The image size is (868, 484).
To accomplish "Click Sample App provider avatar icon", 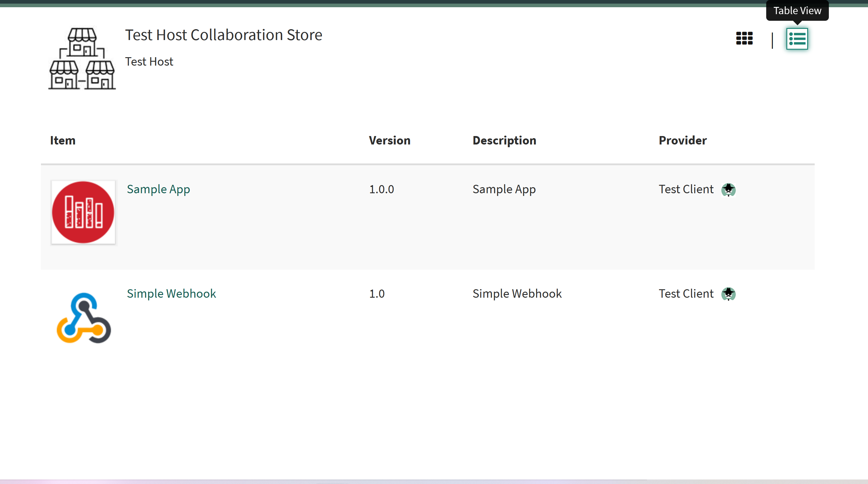I will pos(728,190).
